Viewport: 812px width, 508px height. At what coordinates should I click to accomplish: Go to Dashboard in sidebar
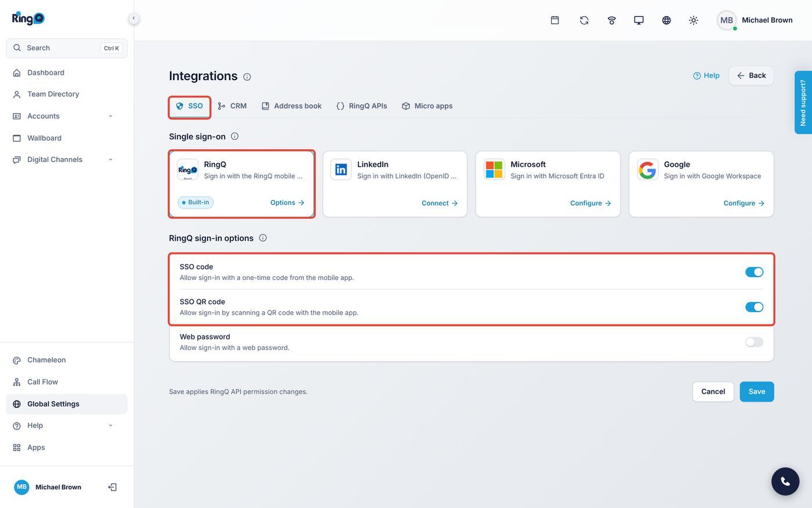coord(67,73)
